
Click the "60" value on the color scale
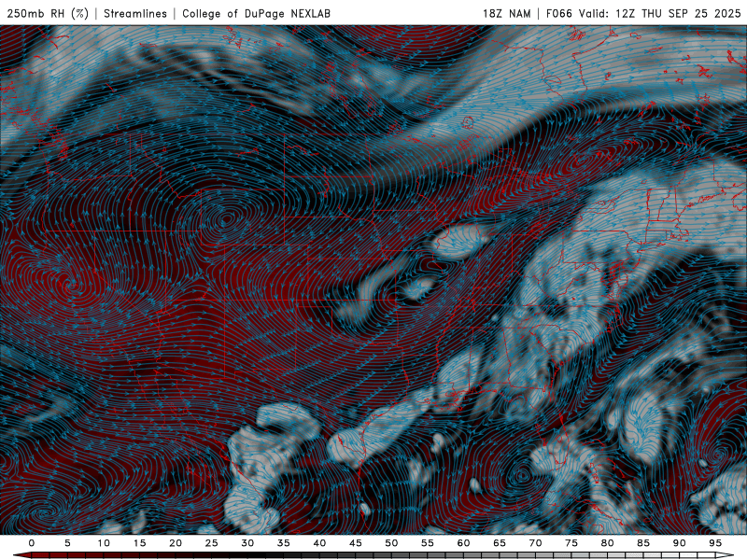463,543
